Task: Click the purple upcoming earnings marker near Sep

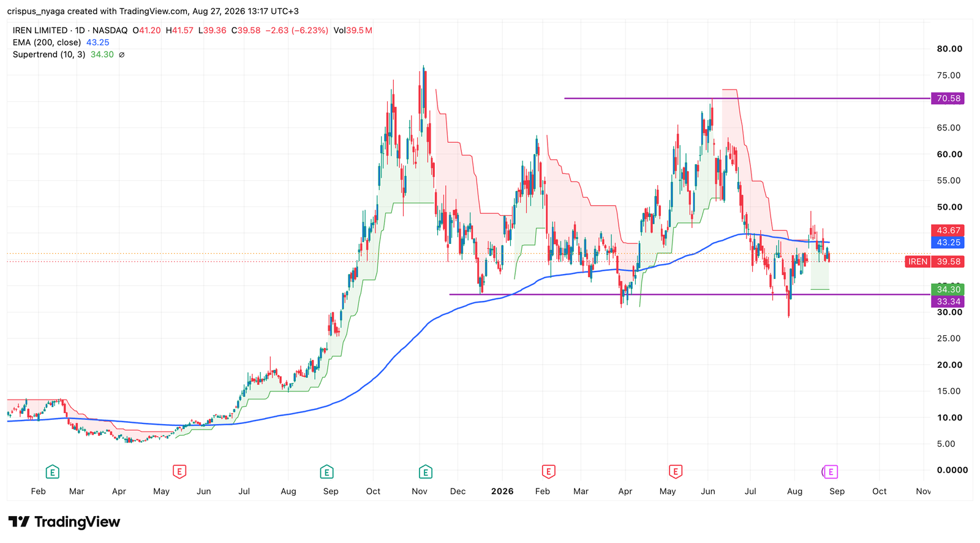Action: 831,472
